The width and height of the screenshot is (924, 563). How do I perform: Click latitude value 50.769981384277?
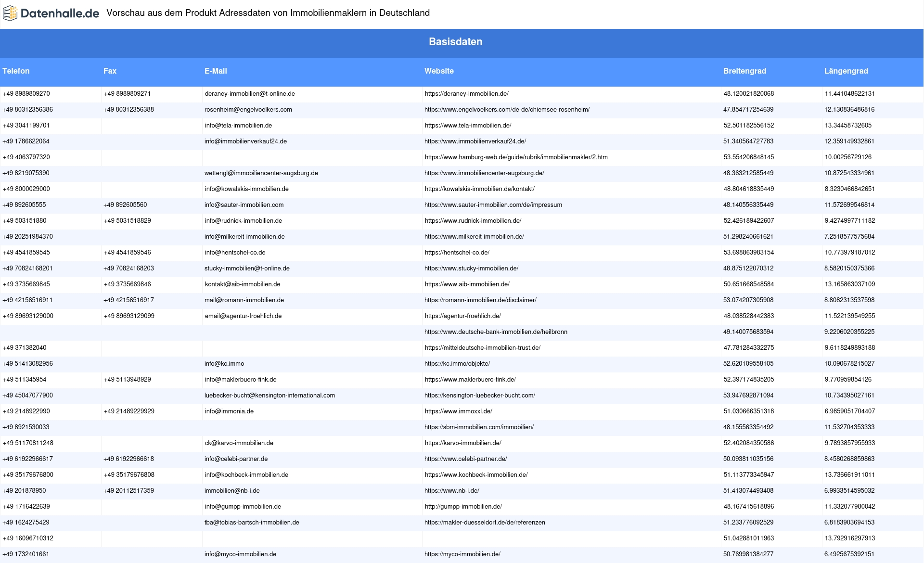(x=748, y=554)
